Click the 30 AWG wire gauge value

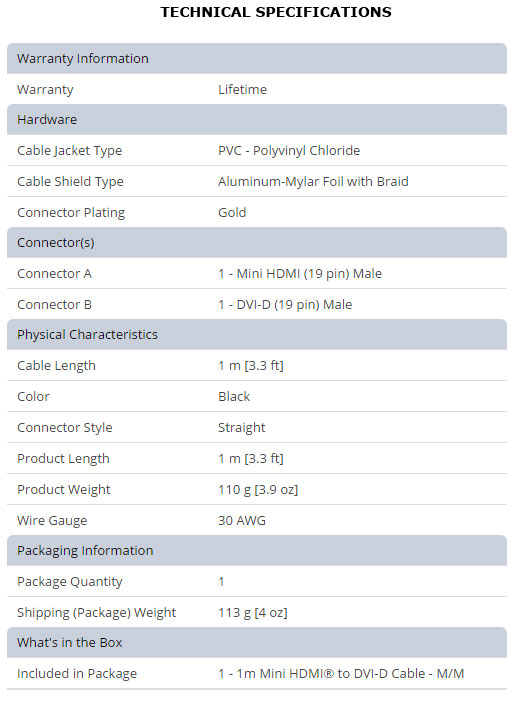coord(242,520)
